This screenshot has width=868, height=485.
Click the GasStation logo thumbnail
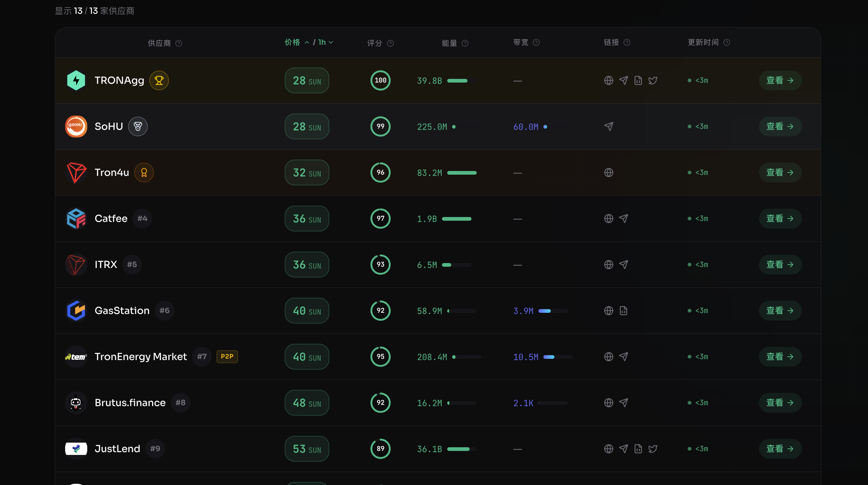(x=76, y=311)
